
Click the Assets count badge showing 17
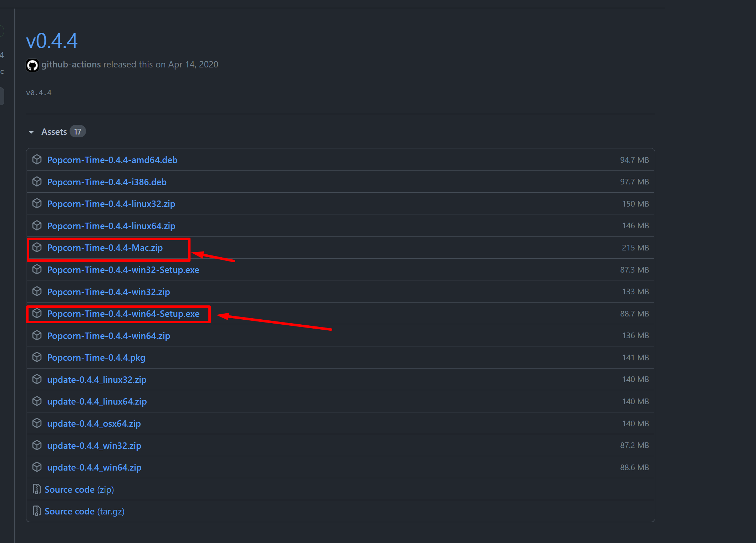(77, 132)
